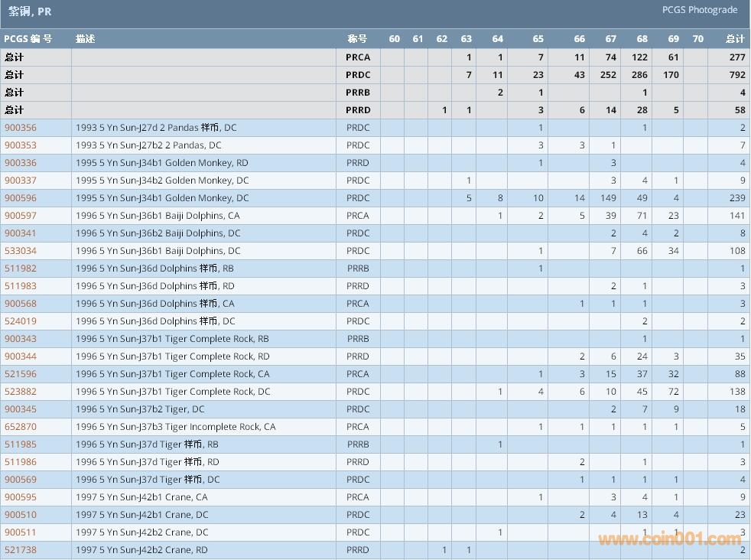Click PCGS number 511985 link
The width and height of the screenshot is (751, 560).
pos(21,444)
